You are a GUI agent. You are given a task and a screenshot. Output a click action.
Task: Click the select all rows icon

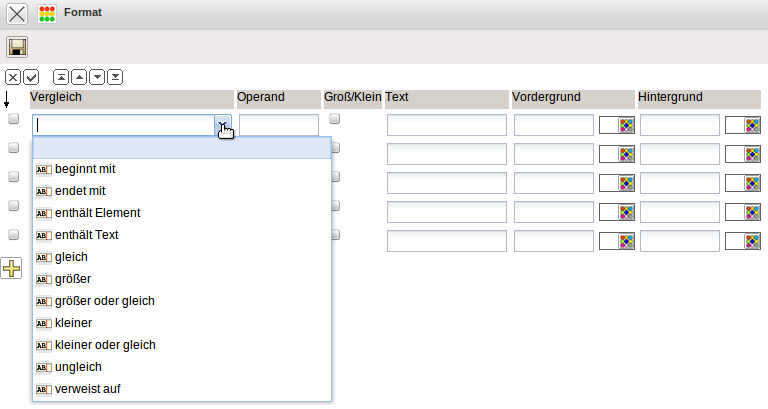coord(31,77)
